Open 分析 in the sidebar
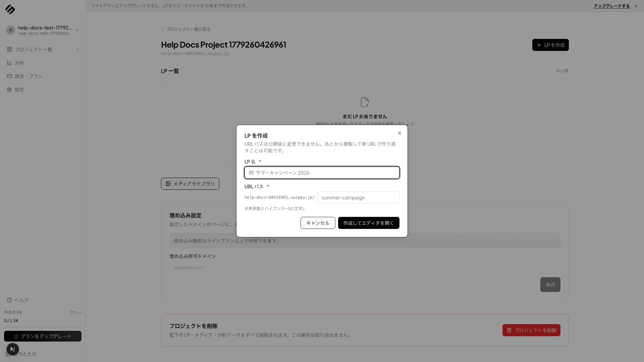Viewport: 644px width, 362px height. (43, 63)
